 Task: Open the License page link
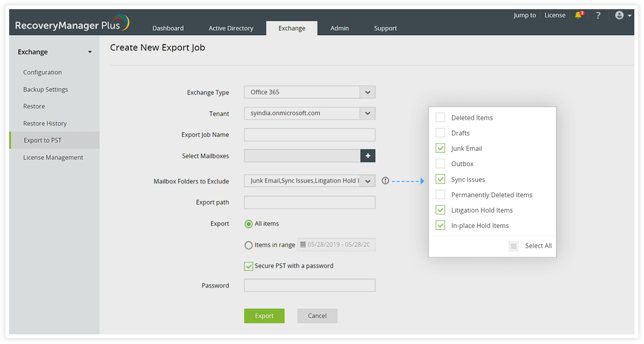pos(555,15)
